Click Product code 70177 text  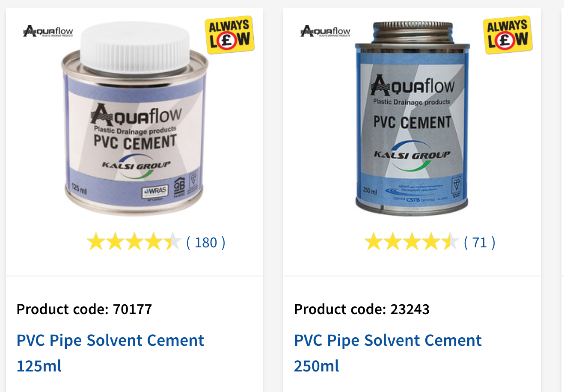[x=84, y=309]
